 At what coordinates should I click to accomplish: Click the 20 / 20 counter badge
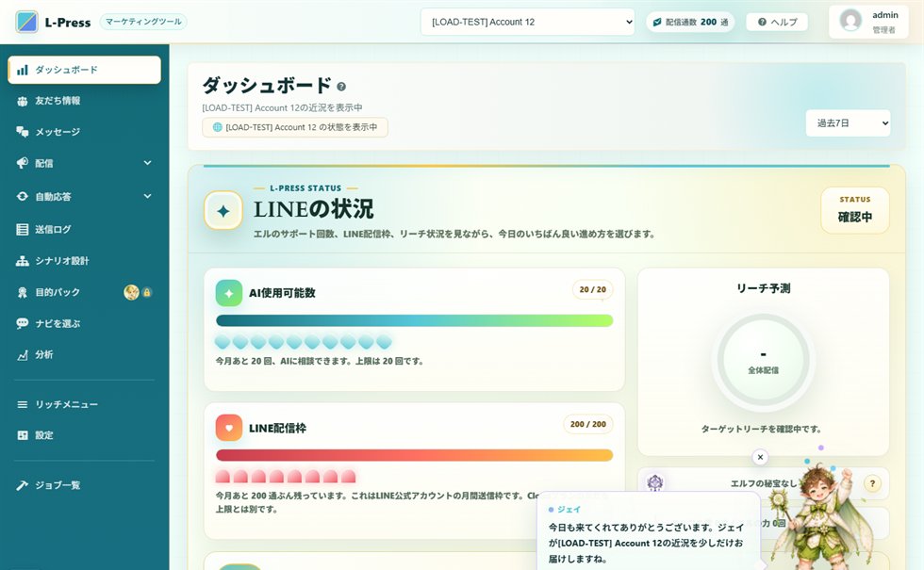(592, 290)
